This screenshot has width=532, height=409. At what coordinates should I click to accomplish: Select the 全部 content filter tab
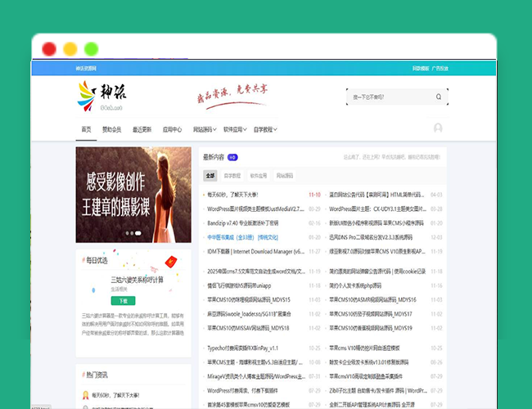pos(210,176)
